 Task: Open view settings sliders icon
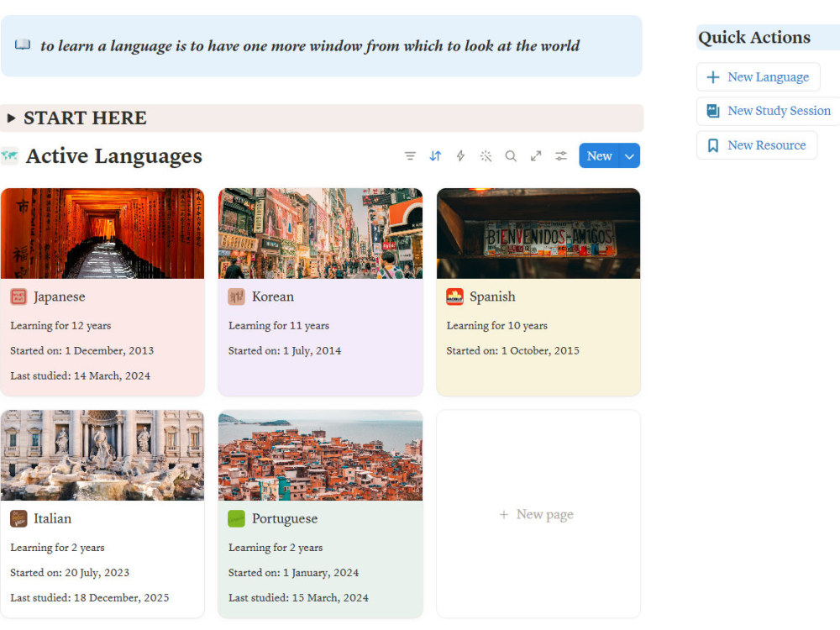click(x=561, y=156)
